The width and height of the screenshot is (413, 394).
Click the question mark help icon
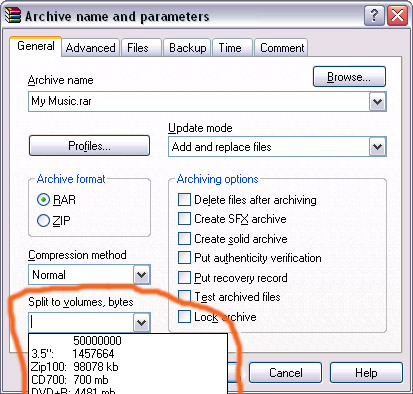pos(374,15)
